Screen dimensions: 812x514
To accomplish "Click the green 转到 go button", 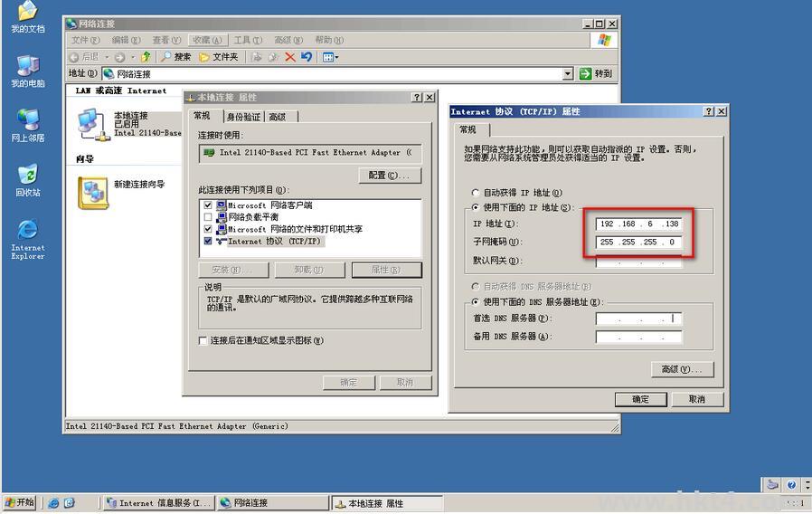I will pos(597,73).
